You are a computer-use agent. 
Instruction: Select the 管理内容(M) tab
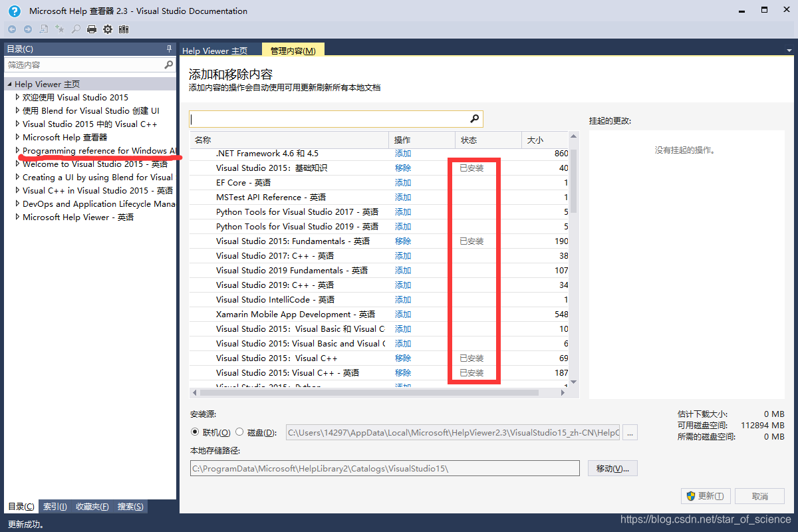click(293, 50)
